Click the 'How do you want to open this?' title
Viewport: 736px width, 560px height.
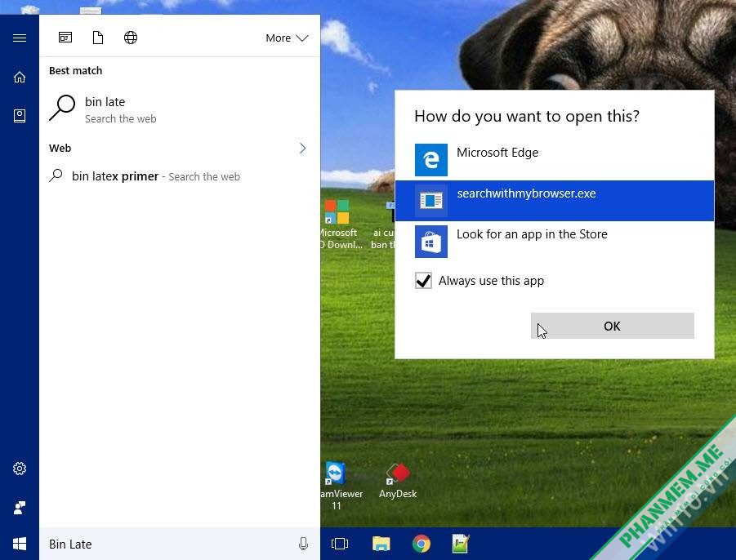[527, 116]
